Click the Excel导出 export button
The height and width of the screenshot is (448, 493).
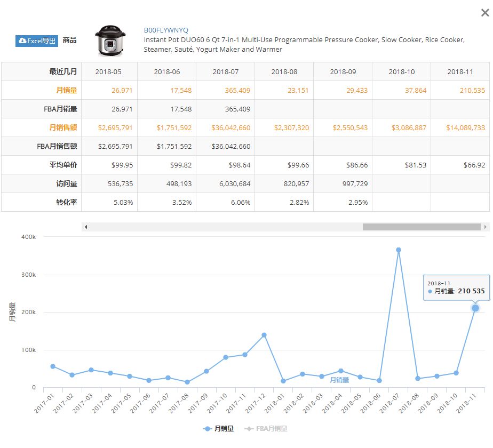tap(37, 41)
